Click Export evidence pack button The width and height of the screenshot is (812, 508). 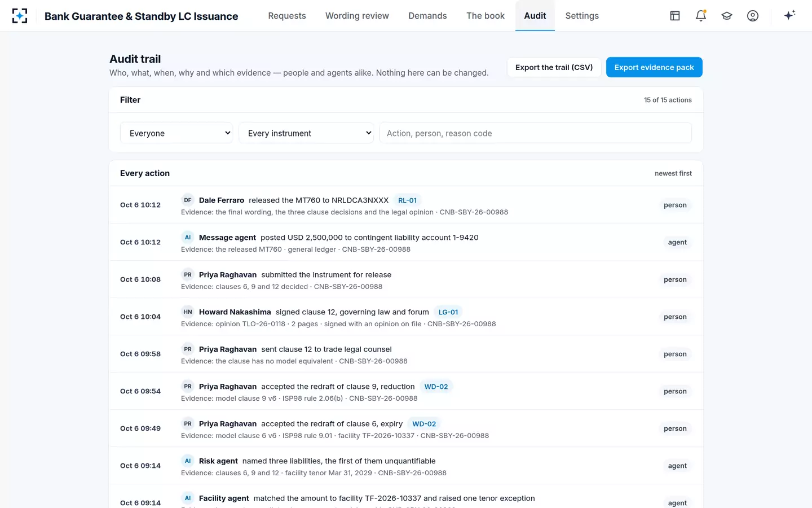pyautogui.click(x=654, y=67)
